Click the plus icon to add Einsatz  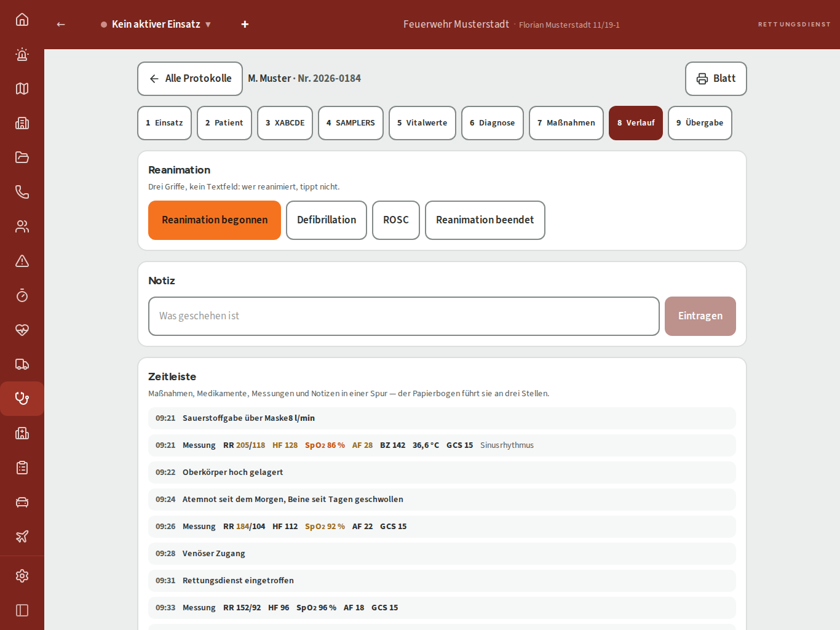245,25
